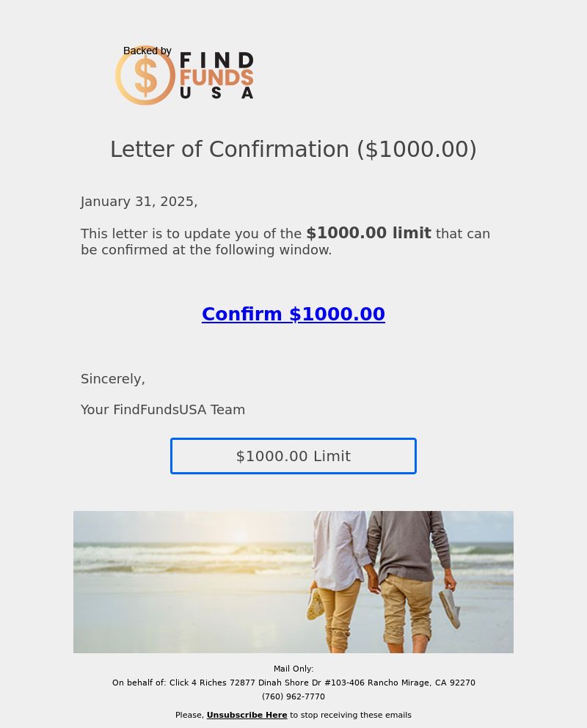Click the word FUNDS in the logo
Image resolution: width=587 pixels, height=728 pixels.
[x=216, y=77]
